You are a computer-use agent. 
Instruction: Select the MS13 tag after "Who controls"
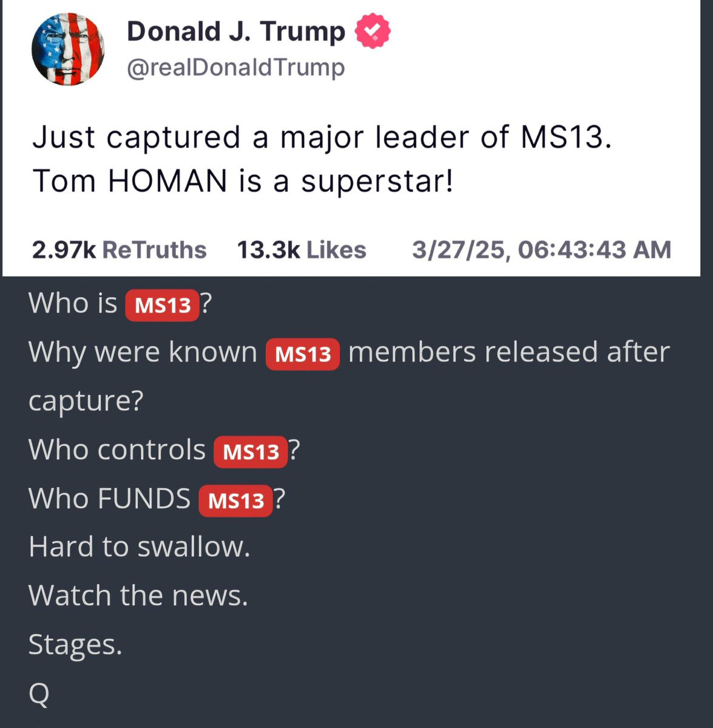[251, 452]
